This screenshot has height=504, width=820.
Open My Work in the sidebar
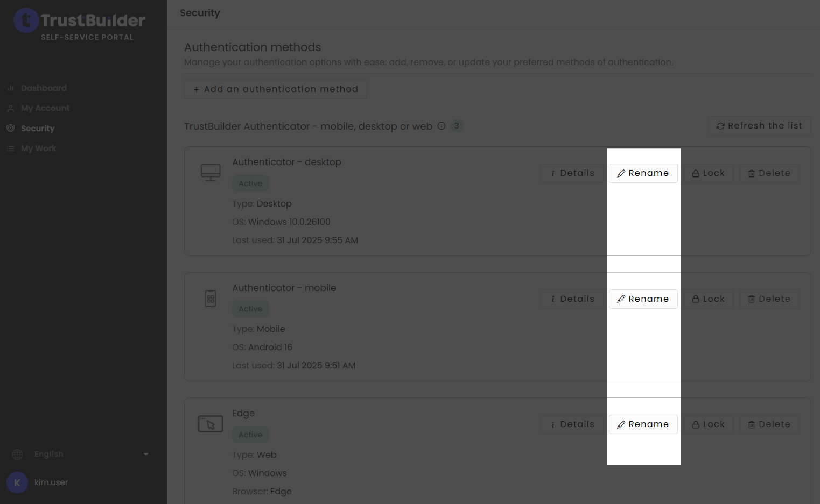pyautogui.click(x=39, y=148)
